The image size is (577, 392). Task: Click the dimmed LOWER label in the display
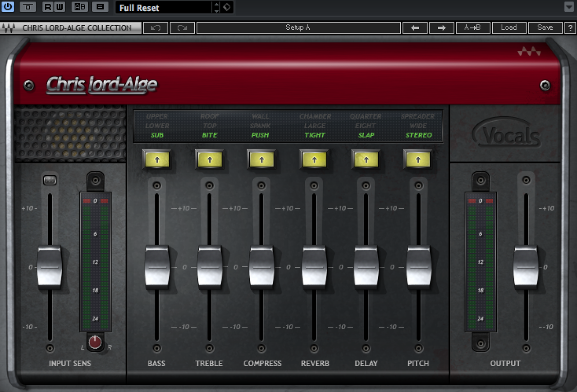pyautogui.click(x=157, y=126)
